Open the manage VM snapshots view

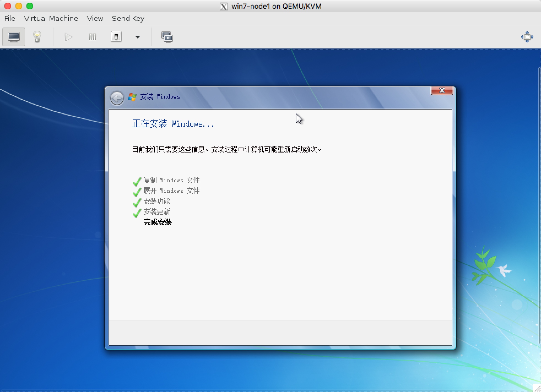click(x=167, y=37)
